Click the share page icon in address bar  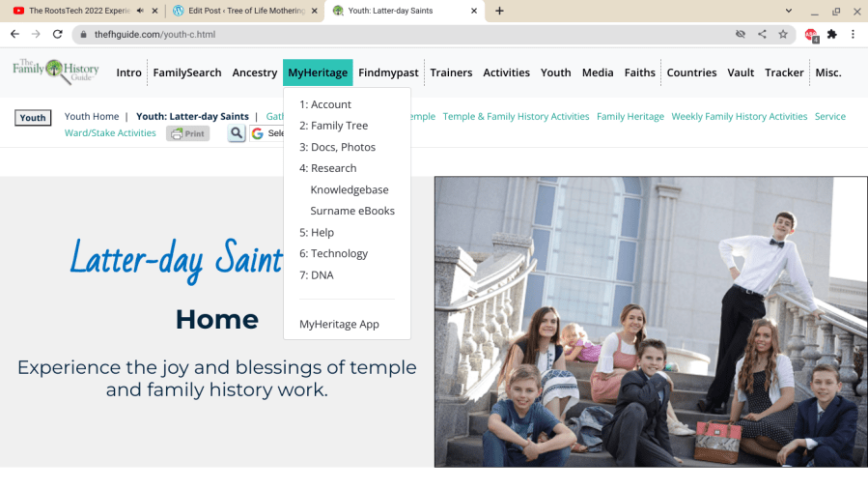762,35
